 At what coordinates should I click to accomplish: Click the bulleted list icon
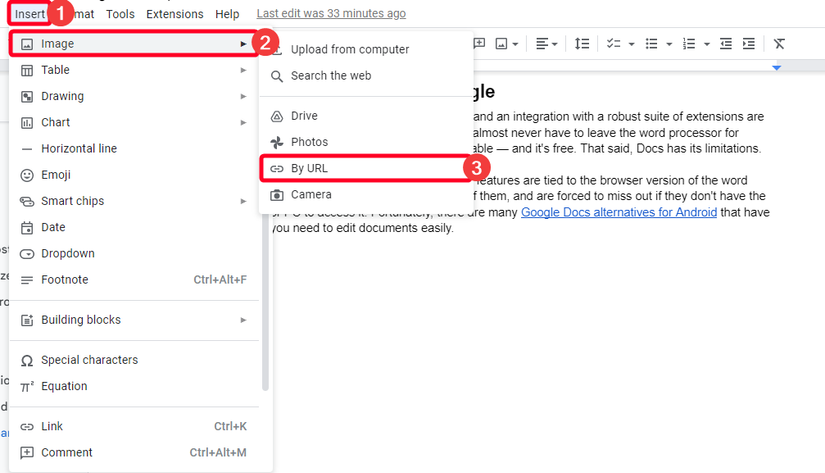pos(652,44)
